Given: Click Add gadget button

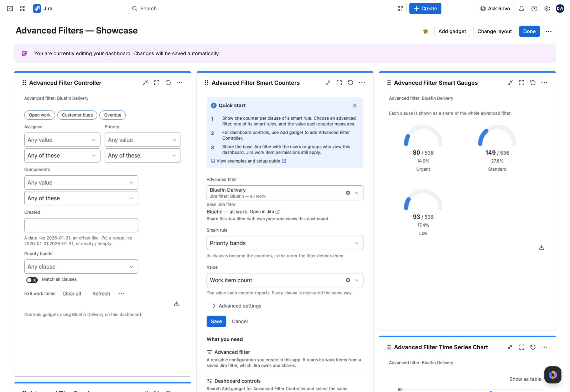Looking at the screenshot, I should (452, 31).
